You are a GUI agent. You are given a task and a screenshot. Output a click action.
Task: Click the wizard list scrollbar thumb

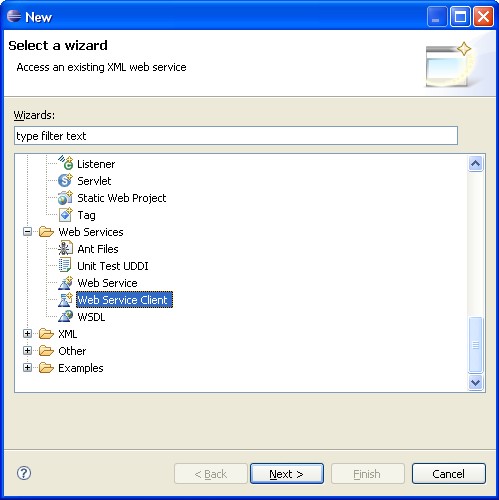(475, 344)
